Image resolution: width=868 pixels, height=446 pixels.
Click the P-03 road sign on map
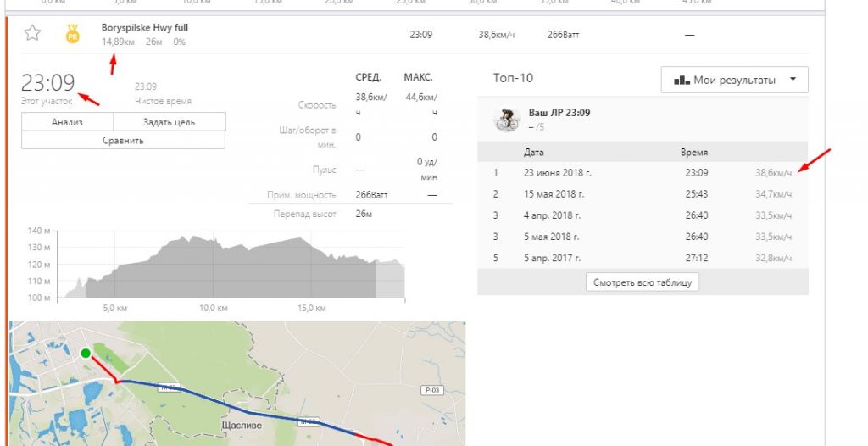(432, 390)
